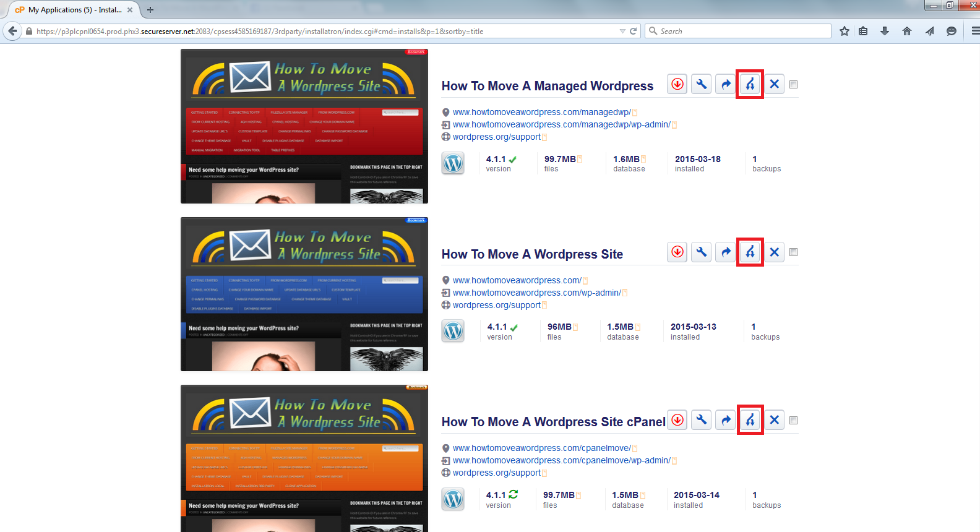Click backup icon for How To Move A Wordpress Site

point(677,252)
